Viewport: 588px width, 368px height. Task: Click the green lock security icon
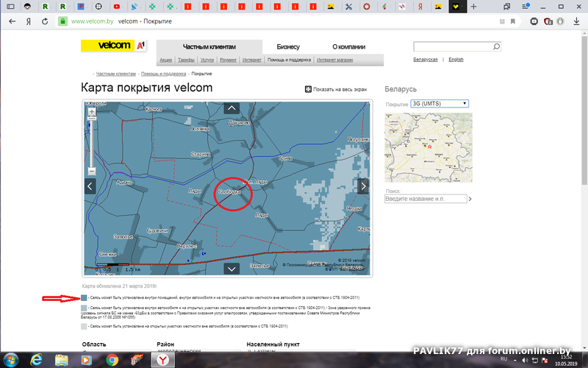click(62, 21)
